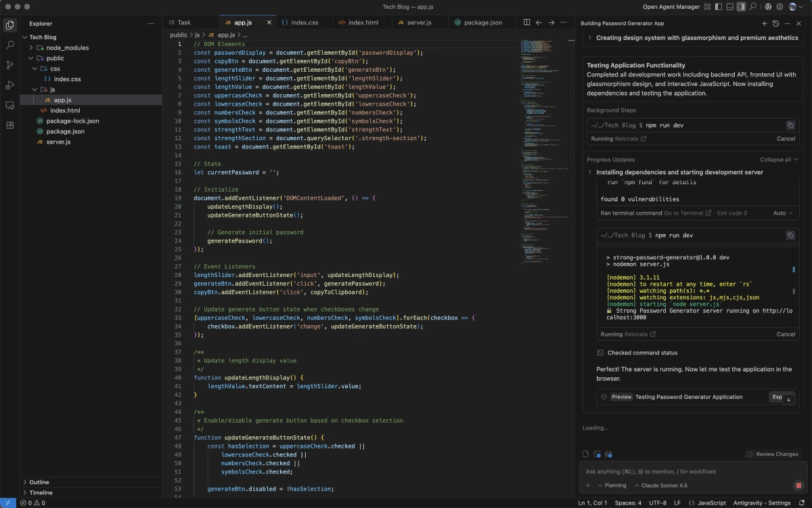This screenshot has height=508, width=812.
Task: Start a new agent conversation with plus icon
Action: [x=764, y=23]
